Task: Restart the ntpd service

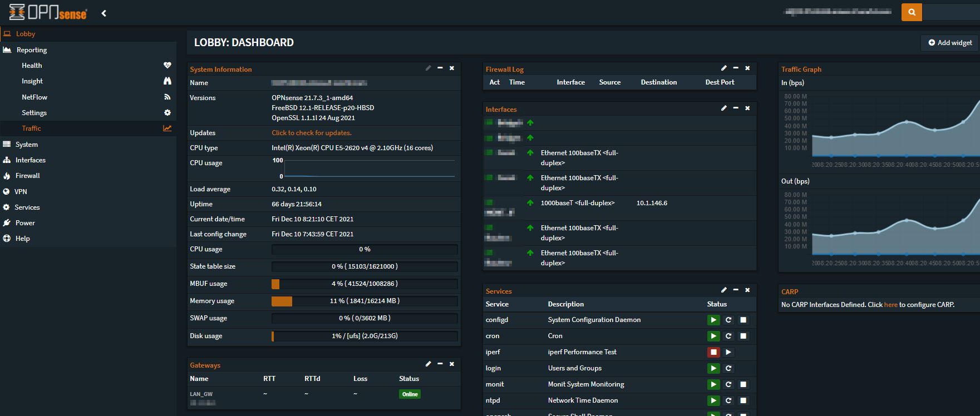Action: point(728,400)
